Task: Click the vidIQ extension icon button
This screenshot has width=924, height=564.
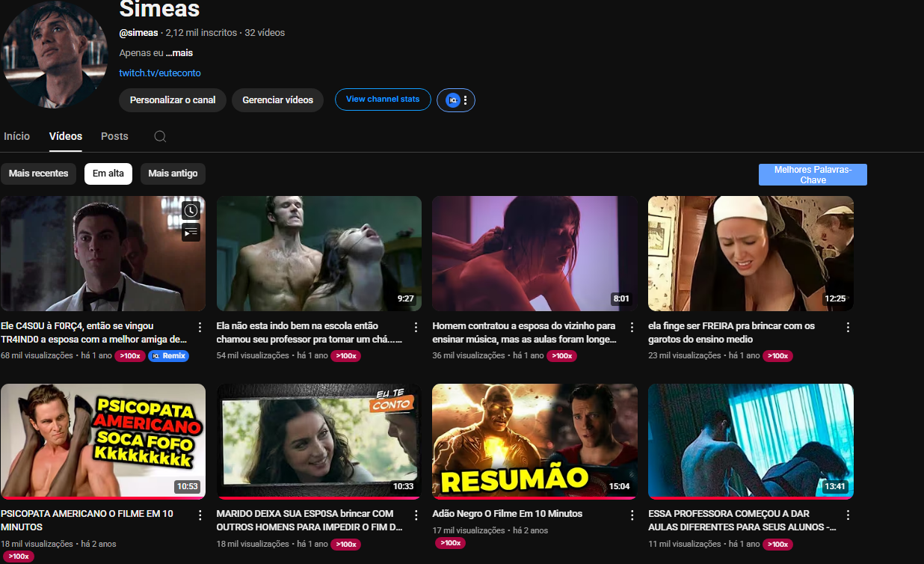Action: [452, 99]
